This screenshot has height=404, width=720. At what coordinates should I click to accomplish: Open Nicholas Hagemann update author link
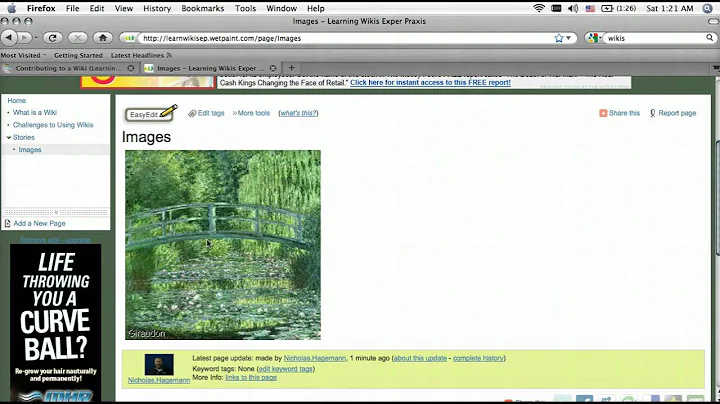[x=315, y=358]
